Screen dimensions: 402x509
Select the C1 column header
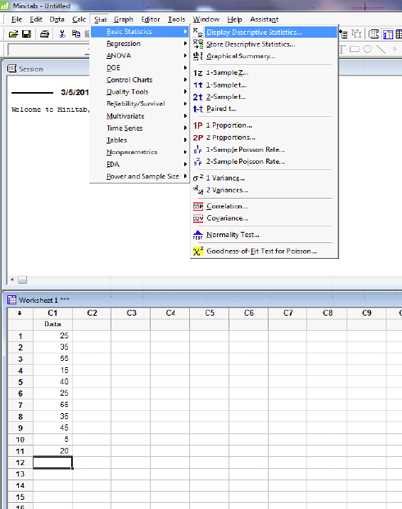53,313
